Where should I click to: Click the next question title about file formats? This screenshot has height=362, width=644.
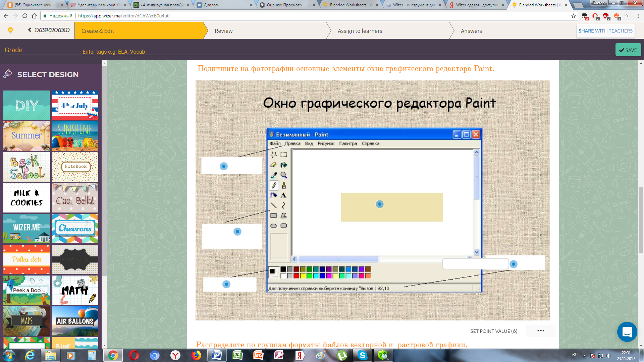tap(331, 345)
